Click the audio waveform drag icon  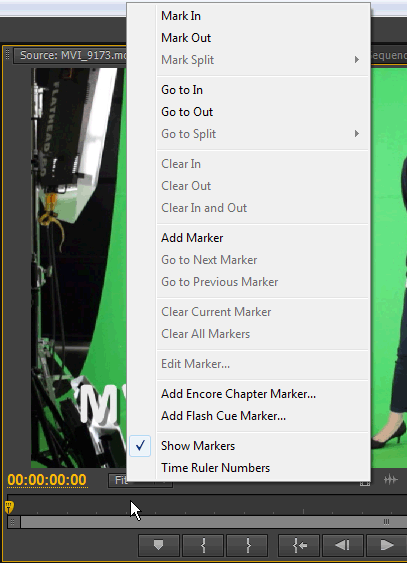(x=390, y=479)
